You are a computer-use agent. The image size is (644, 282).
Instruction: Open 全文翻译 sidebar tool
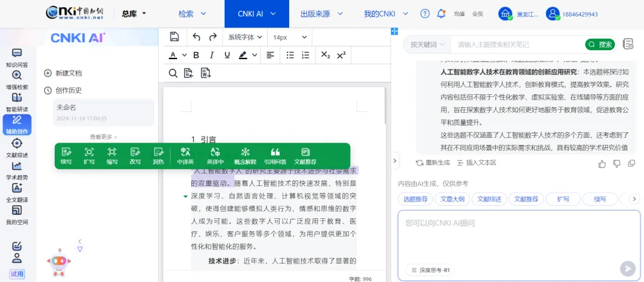(17, 193)
